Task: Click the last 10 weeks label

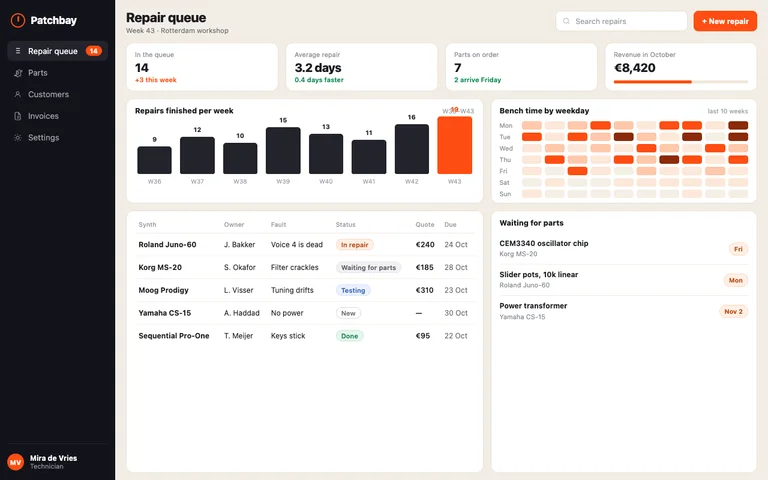Action: pos(727,111)
